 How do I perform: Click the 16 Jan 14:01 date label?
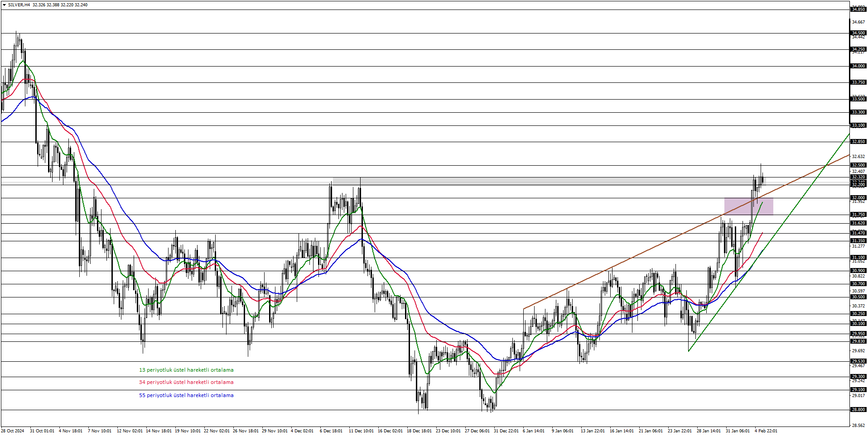point(622,431)
